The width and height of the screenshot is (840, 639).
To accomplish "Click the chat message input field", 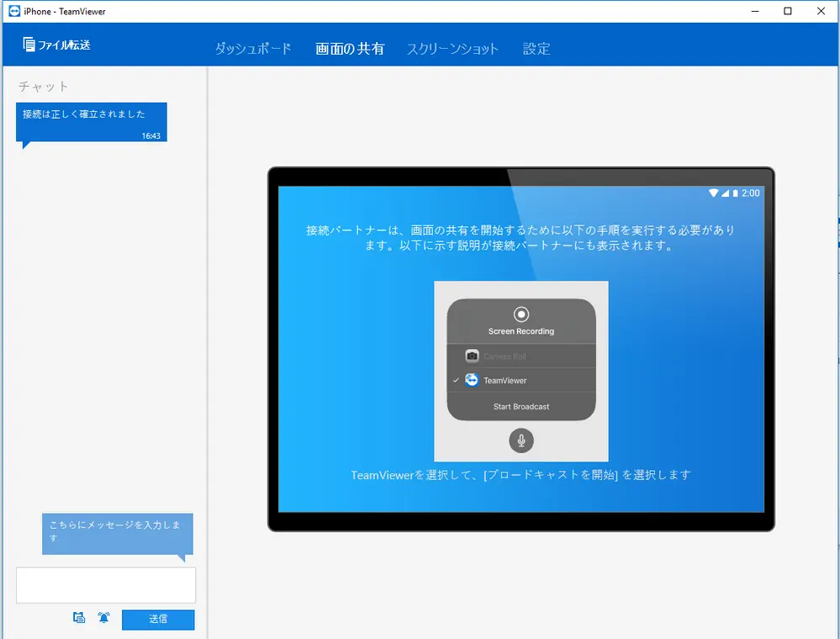I will tap(106, 585).
